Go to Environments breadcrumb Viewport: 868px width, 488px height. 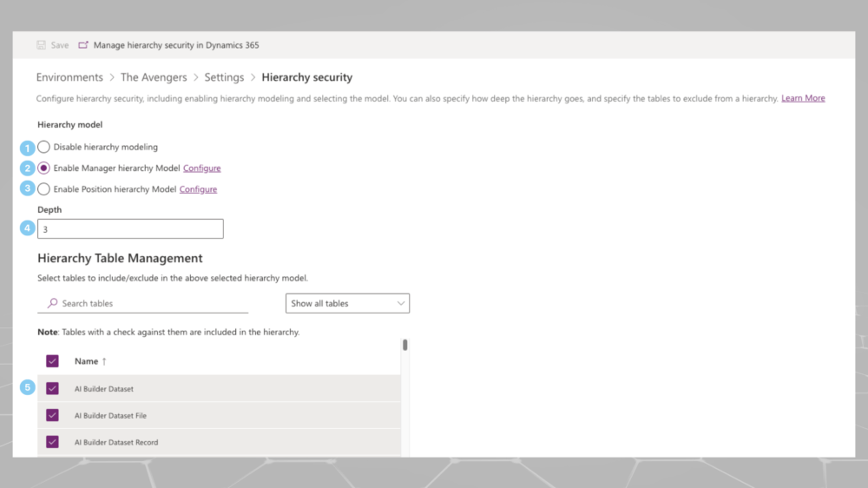pos(69,77)
